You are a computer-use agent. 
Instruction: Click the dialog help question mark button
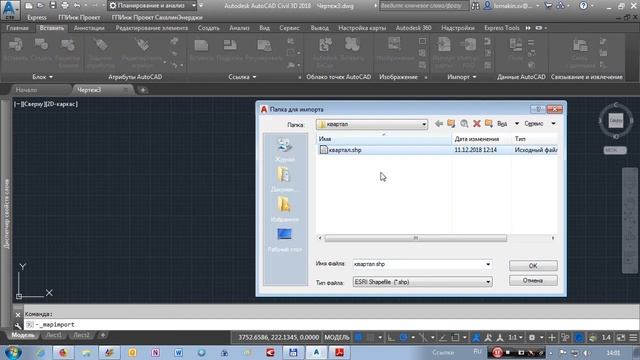click(x=538, y=109)
